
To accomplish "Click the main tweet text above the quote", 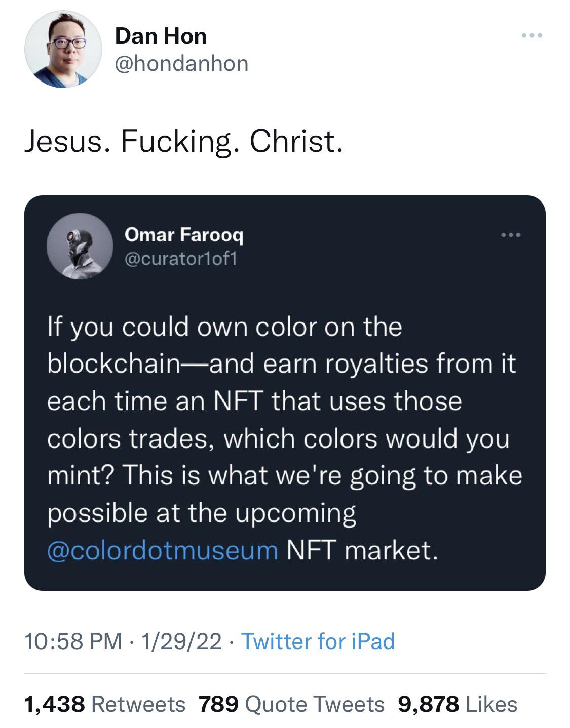I will (184, 141).
